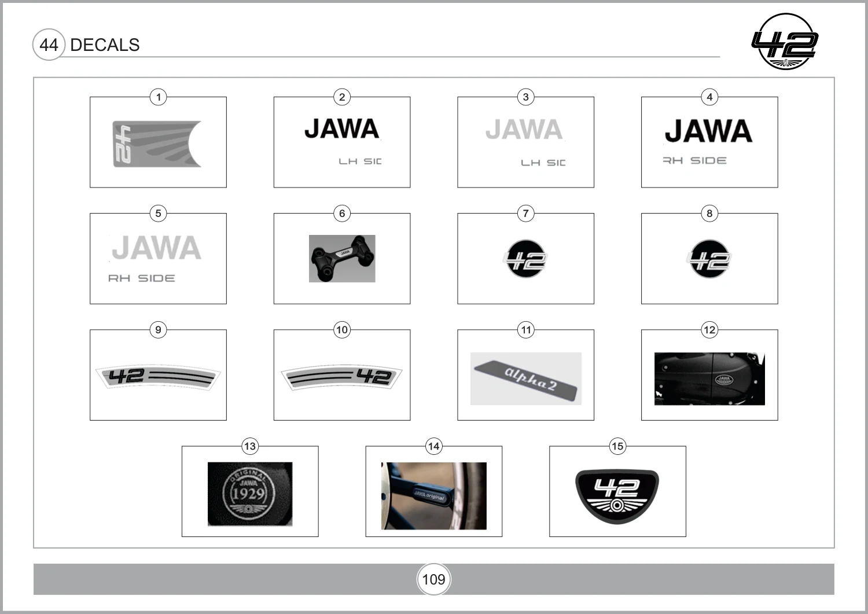
Task: Click the DECALS section heading
Action: point(105,45)
